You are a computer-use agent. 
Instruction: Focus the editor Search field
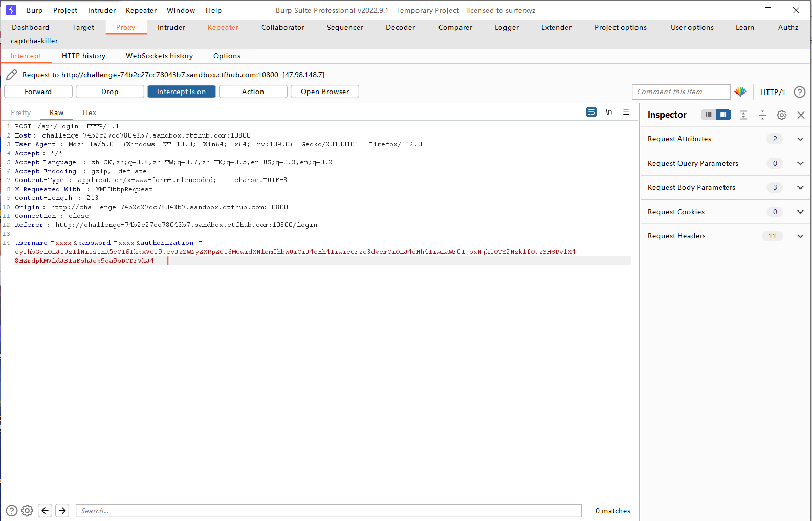(x=328, y=511)
